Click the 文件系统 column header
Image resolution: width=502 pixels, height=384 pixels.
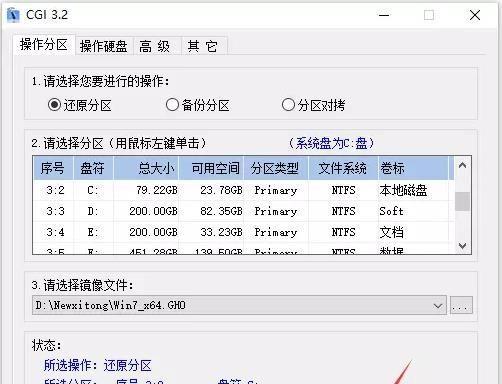[x=343, y=168]
